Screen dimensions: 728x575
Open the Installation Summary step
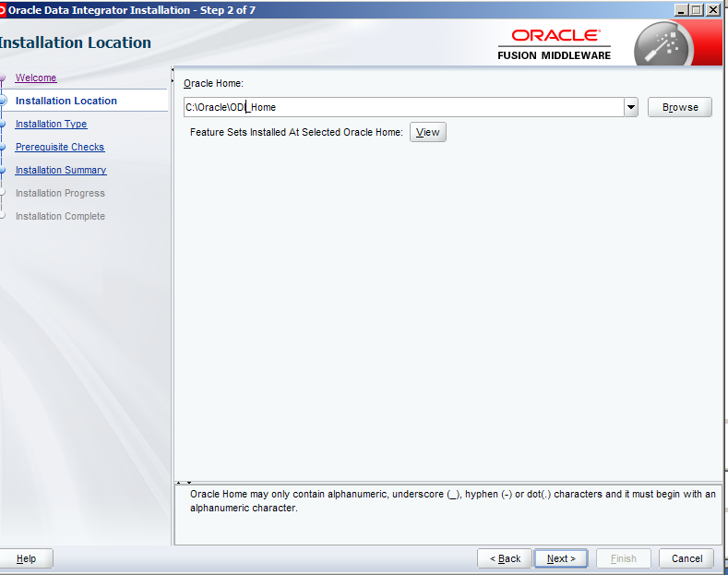[60, 170]
